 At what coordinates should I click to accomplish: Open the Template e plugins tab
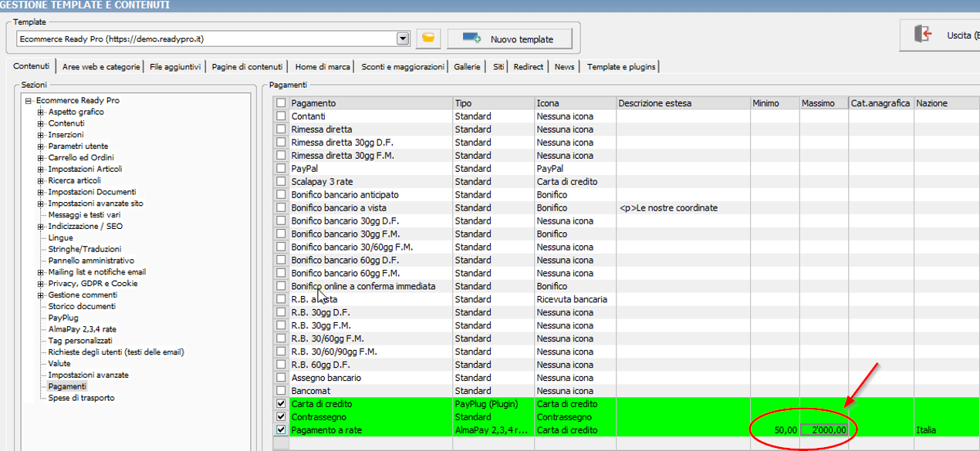pos(620,67)
